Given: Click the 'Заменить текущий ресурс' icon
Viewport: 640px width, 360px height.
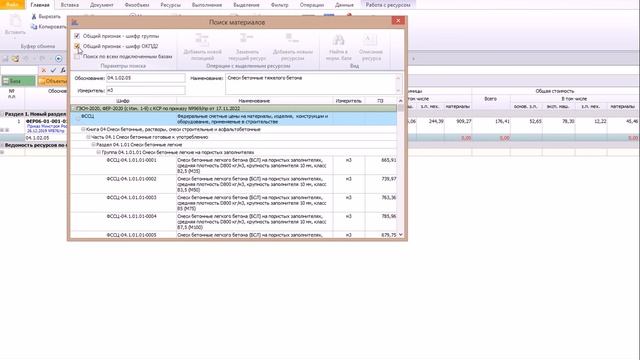Looking at the screenshot, I should [247, 39].
